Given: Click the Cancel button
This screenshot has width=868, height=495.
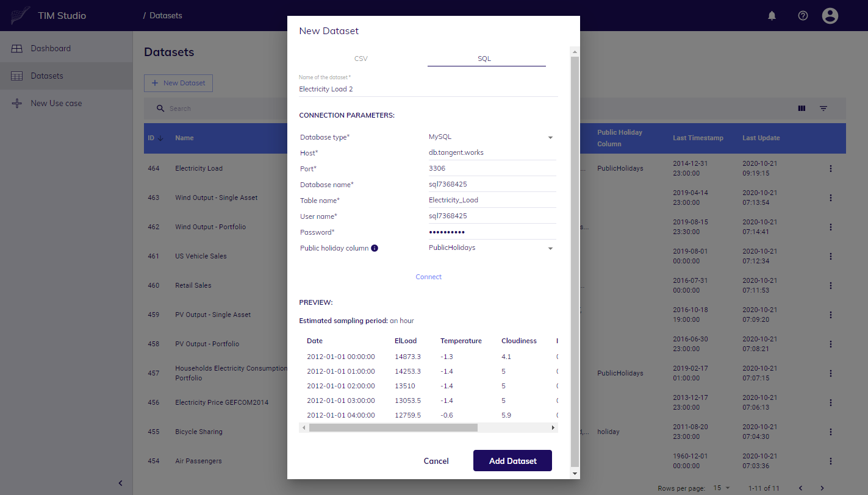Looking at the screenshot, I should [436, 461].
